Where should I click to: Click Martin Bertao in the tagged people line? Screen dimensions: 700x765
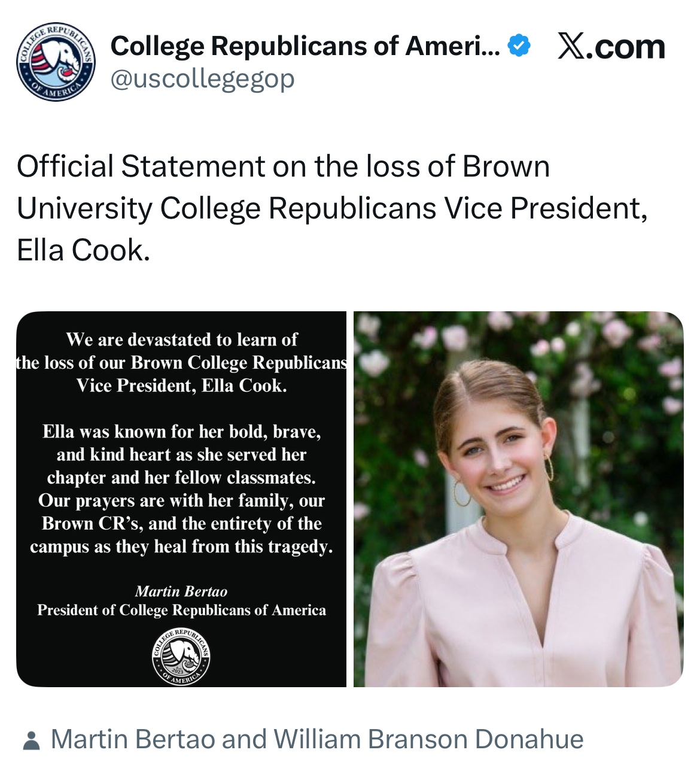point(133,739)
